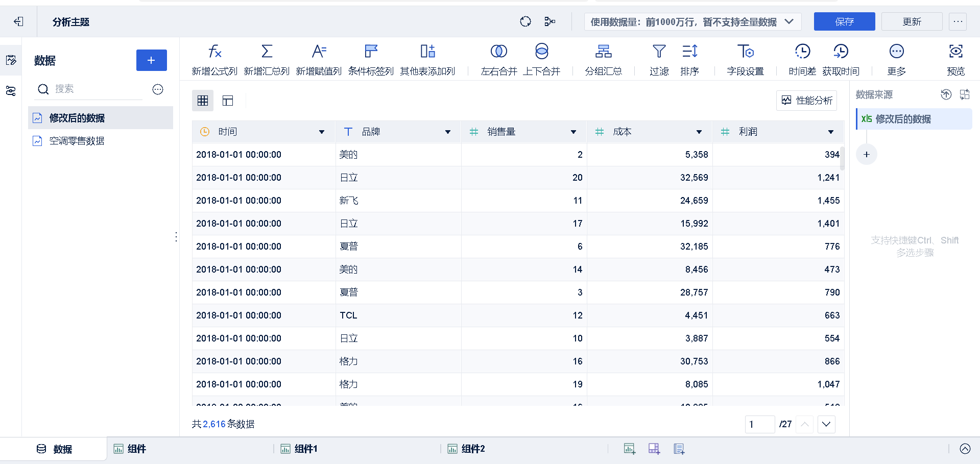Viewport: 980px width, 464px height.
Task: Select 空调零售数据 in the data list
Action: (101, 141)
